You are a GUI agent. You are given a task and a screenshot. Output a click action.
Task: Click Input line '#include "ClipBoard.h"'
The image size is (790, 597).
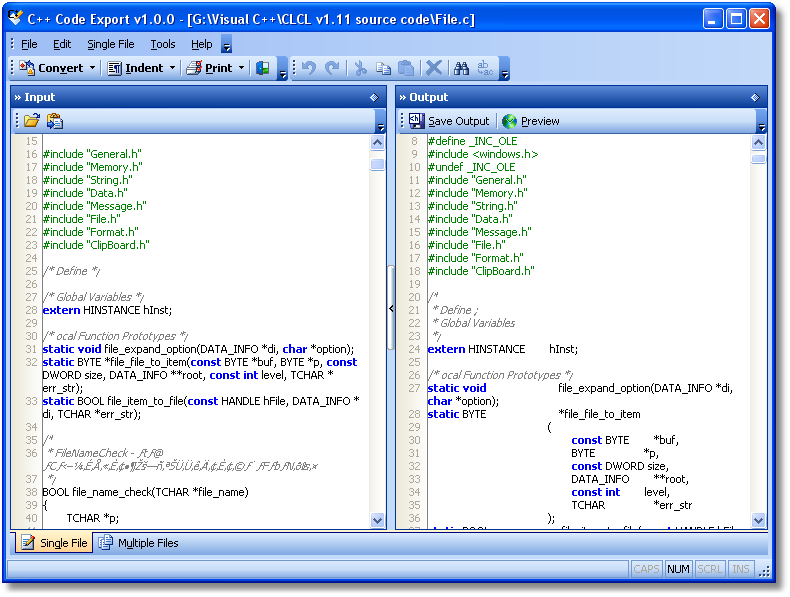(x=96, y=245)
